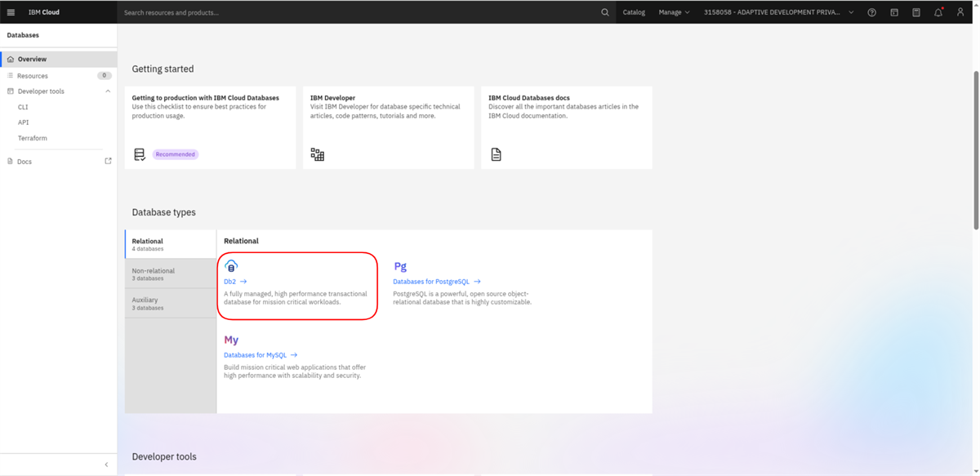This screenshot has height=476, width=980.
Task: Click the My MySQL logo
Action: coord(231,340)
